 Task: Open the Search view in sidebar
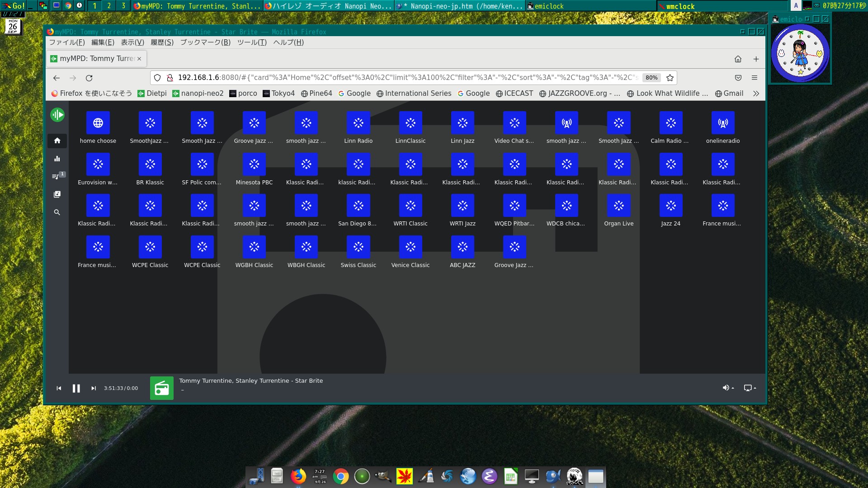57,212
